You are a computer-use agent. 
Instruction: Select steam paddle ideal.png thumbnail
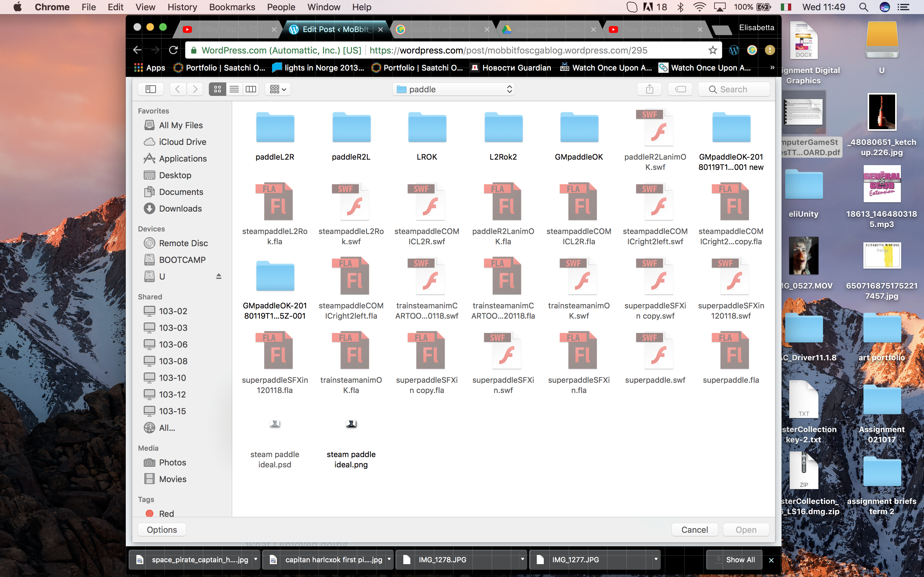[x=351, y=424]
